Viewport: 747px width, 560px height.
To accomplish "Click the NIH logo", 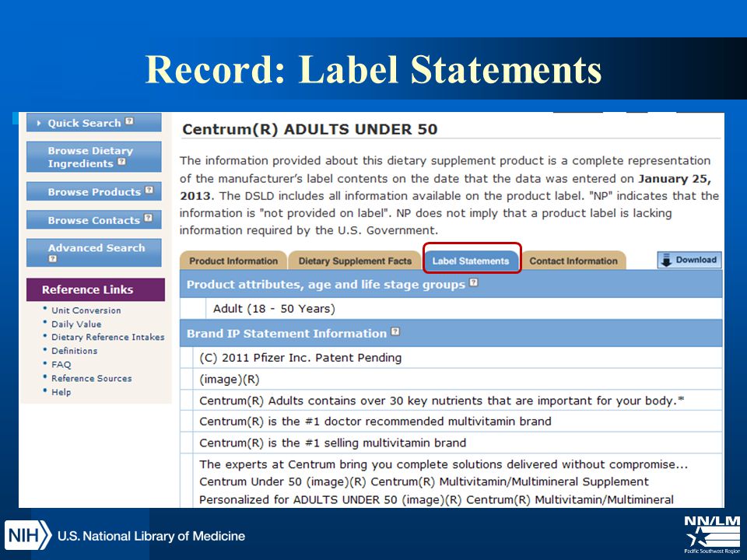I will click(x=28, y=535).
